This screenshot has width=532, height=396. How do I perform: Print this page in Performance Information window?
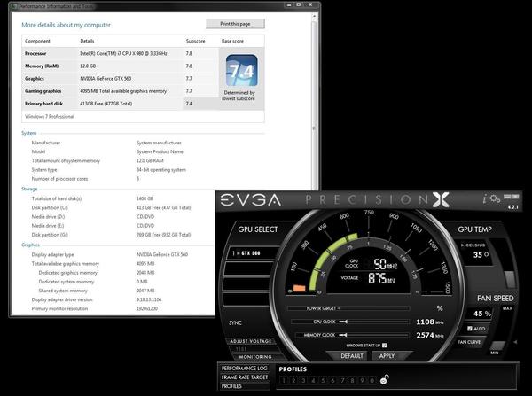235,24
